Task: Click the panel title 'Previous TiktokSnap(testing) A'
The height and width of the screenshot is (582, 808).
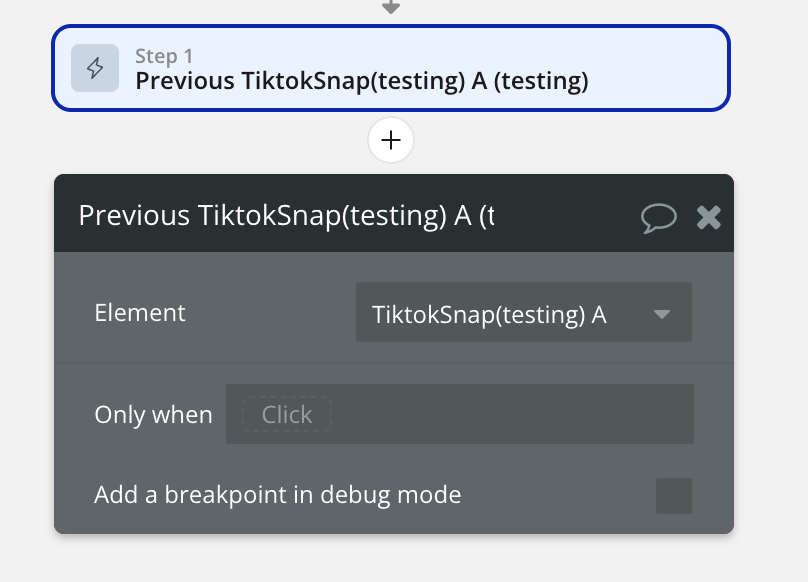Action: [286, 216]
